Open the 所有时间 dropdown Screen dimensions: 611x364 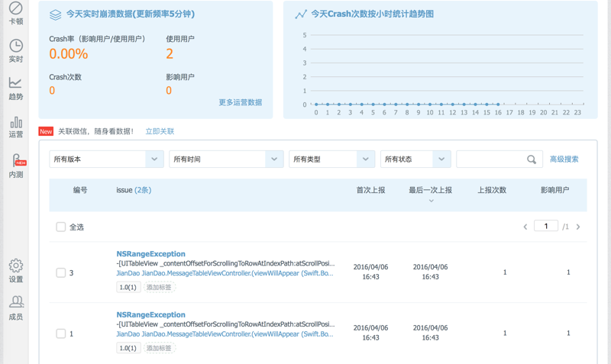tap(226, 159)
